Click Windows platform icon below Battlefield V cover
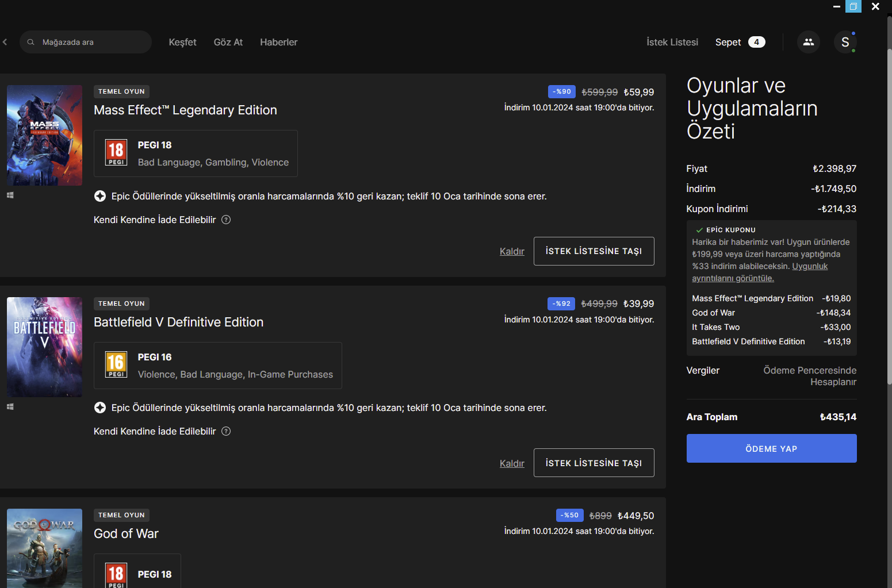 [10, 407]
